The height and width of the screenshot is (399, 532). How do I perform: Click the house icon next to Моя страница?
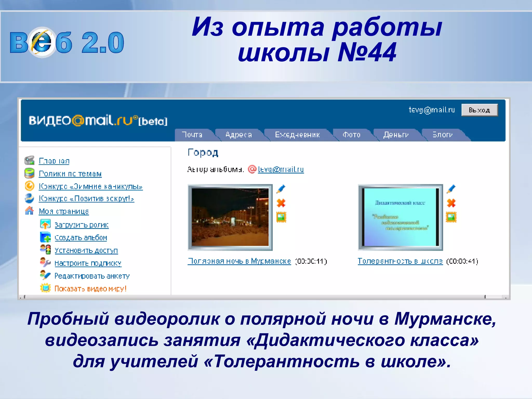click(x=29, y=211)
